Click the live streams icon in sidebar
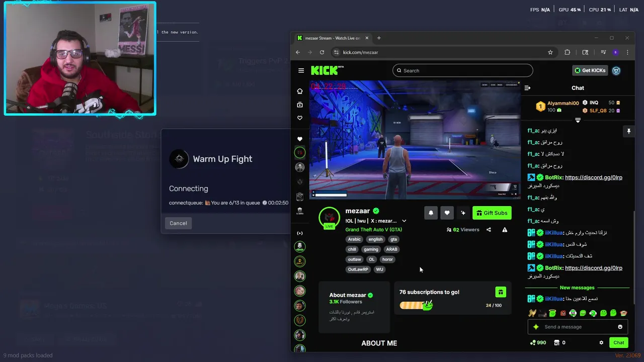The width and height of the screenshot is (644, 362). [300, 233]
